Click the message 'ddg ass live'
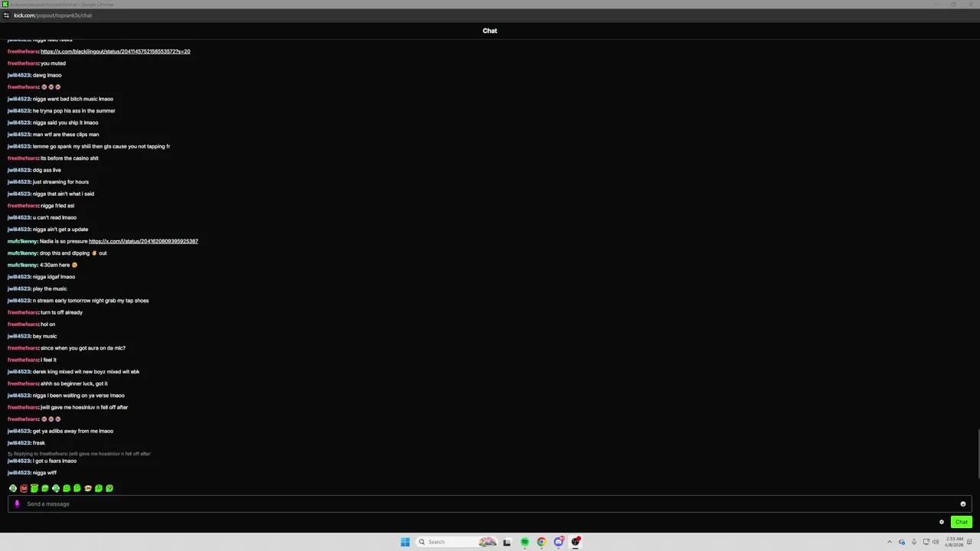Viewport: 980px width, 551px height. [x=47, y=170]
